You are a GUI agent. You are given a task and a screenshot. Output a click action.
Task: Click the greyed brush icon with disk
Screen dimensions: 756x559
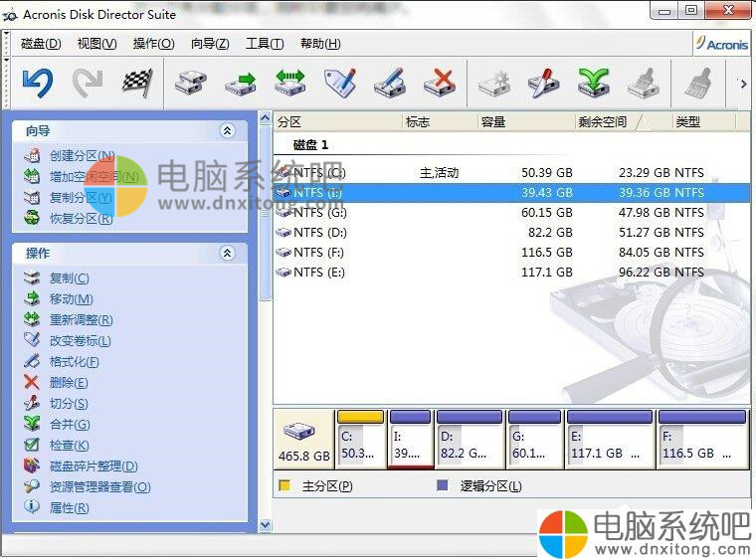pyautogui.click(x=644, y=83)
